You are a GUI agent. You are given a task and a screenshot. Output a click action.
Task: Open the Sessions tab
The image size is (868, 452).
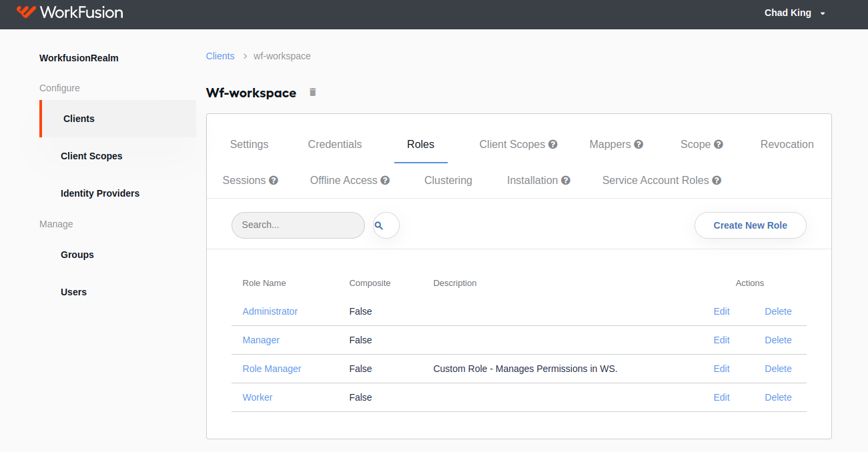244,180
